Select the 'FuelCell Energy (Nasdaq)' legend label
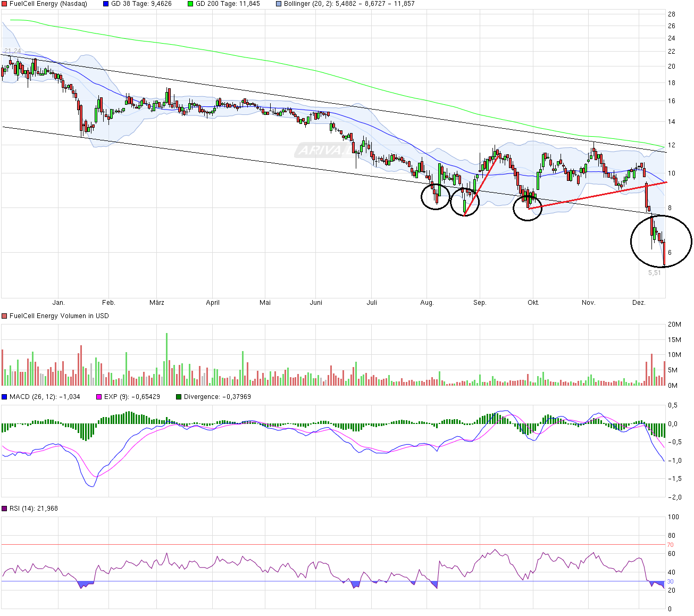 click(48, 4)
